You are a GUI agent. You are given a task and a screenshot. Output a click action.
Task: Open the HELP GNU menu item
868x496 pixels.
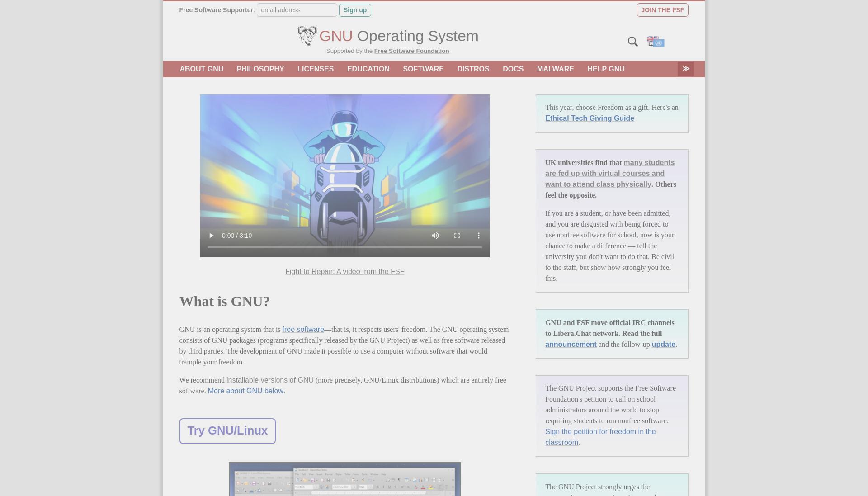tap(606, 69)
